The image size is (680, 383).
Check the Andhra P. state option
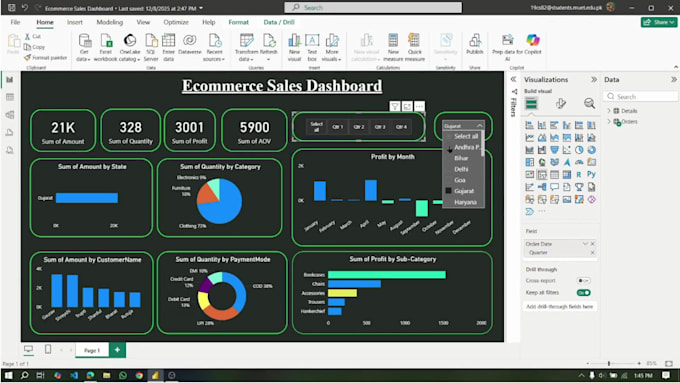tap(448, 147)
